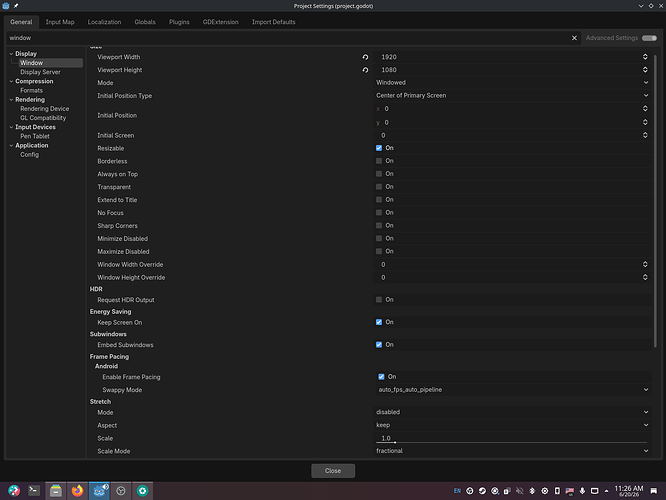Switch to Godot in taskbar
The width and height of the screenshot is (666, 500).
99,491
